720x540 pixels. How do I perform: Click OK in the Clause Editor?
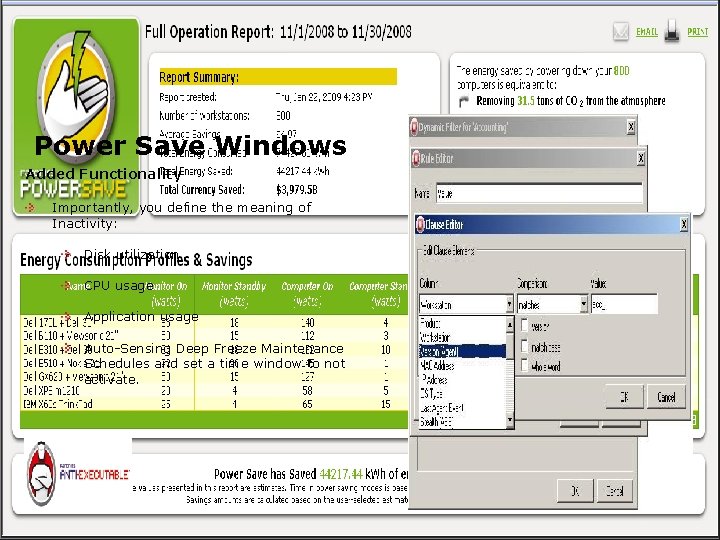point(624,397)
